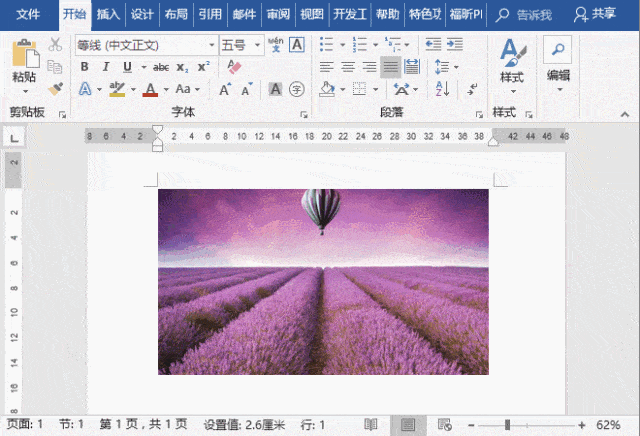
Task: Toggle Bold formatting
Action: coord(84,67)
